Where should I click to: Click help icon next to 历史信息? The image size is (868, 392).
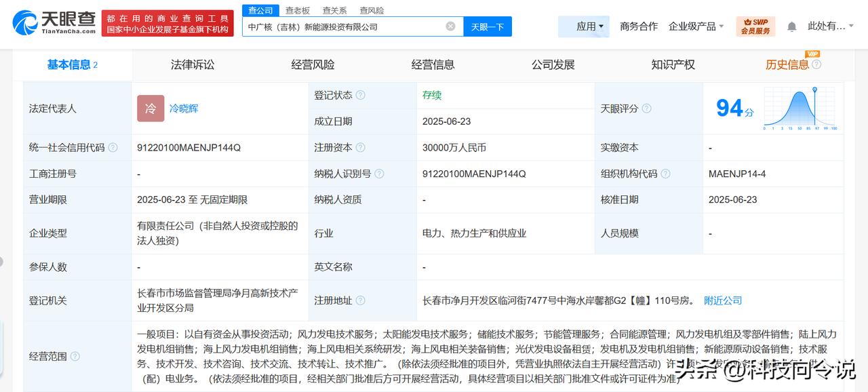tap(816, 64)
